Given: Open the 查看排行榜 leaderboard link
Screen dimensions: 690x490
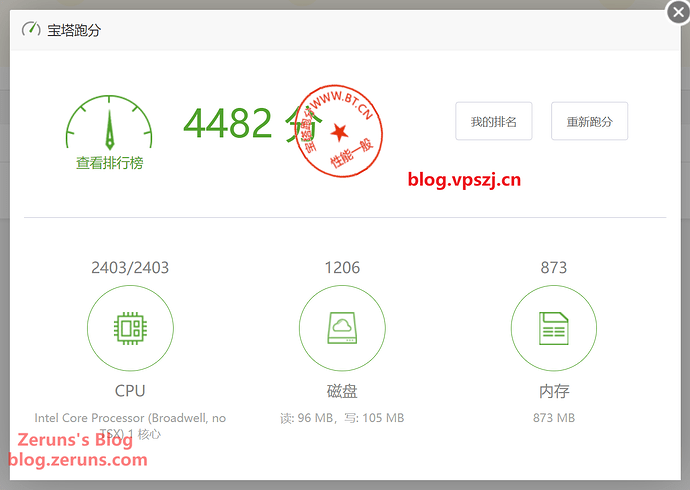Looking at the screenshot, I should click(110, 162).
